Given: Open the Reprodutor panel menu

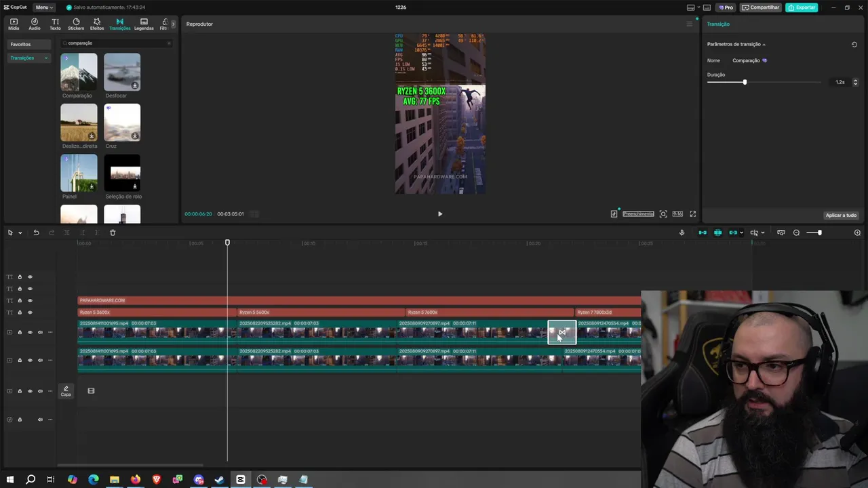Looking at the screenshot, I should pos(690,24).
